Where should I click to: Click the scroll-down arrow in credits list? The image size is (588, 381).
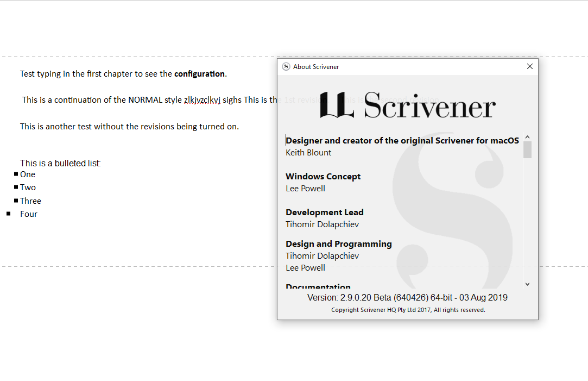pos(527,284)
